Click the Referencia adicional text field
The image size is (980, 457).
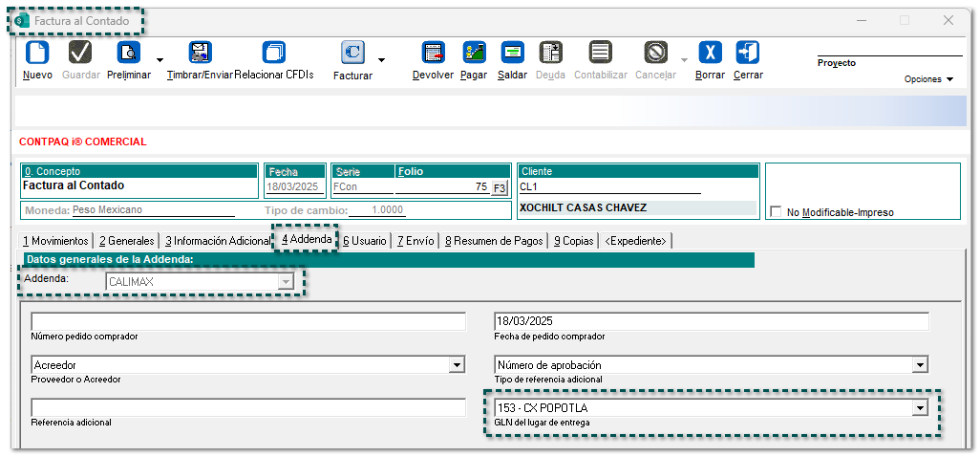click(x=248, y=408)
